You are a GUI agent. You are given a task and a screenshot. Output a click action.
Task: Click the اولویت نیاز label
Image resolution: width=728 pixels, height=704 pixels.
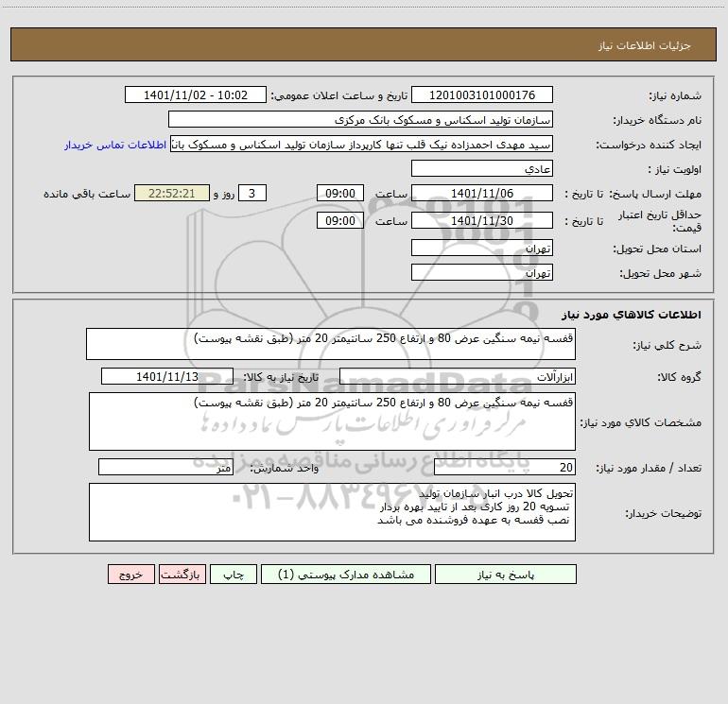click(675, 170)
